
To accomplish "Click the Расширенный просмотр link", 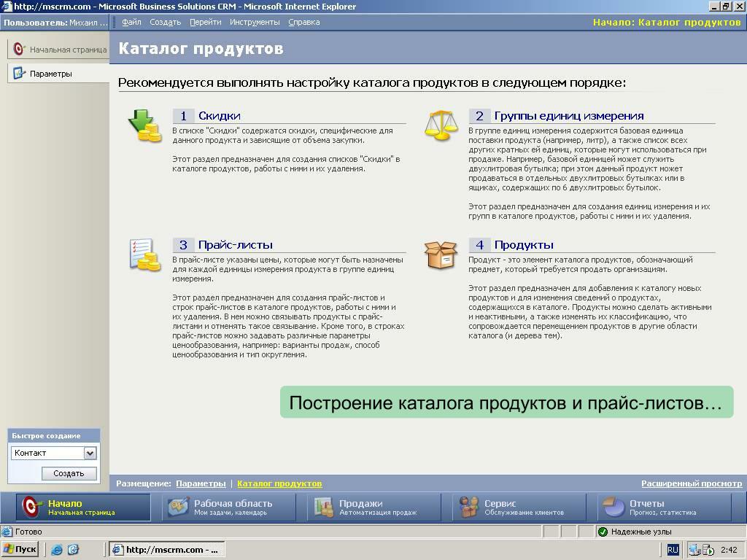I will (x=692, y=483).
